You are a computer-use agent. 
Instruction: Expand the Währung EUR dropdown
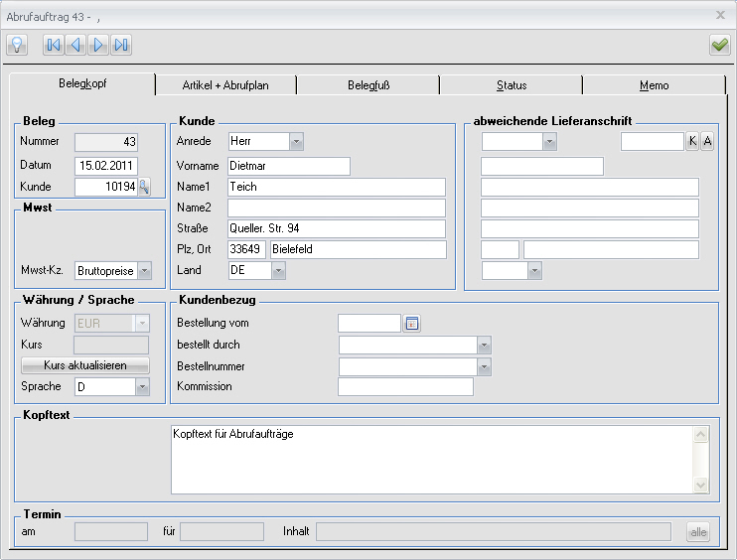[142, 324]
